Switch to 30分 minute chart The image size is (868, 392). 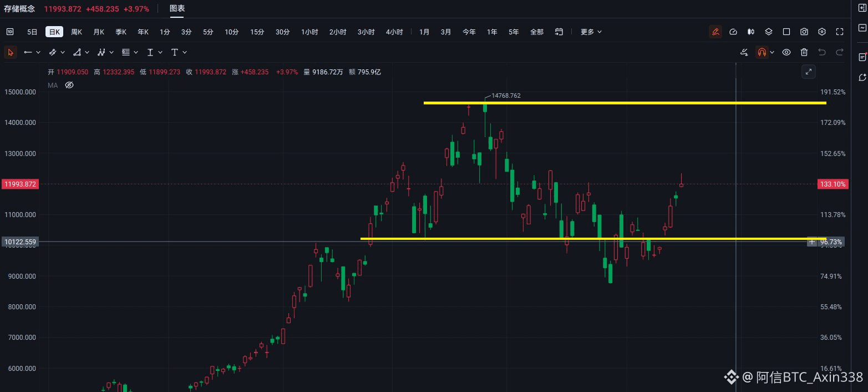[x=282, y=32]
